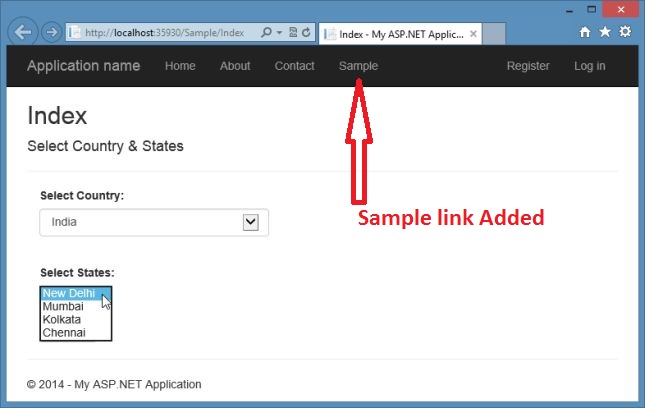Open the Contact navigation link
Image resolution: width=645 pixels, height=408 pixels.
point(295,66)
